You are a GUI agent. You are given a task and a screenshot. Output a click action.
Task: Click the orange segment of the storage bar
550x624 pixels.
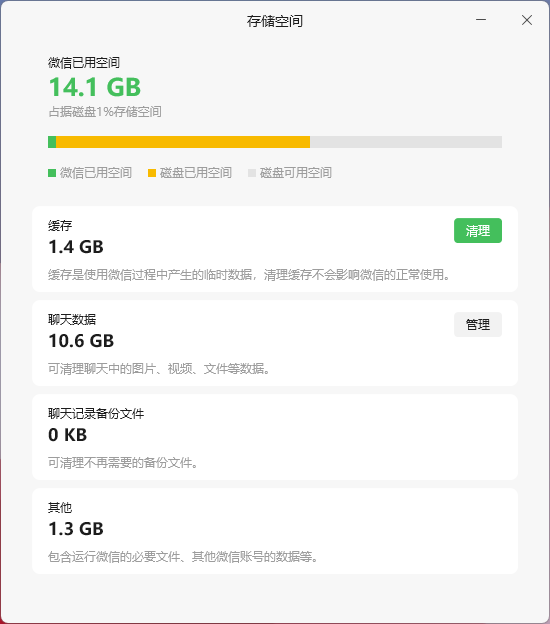tap(183, 142)
